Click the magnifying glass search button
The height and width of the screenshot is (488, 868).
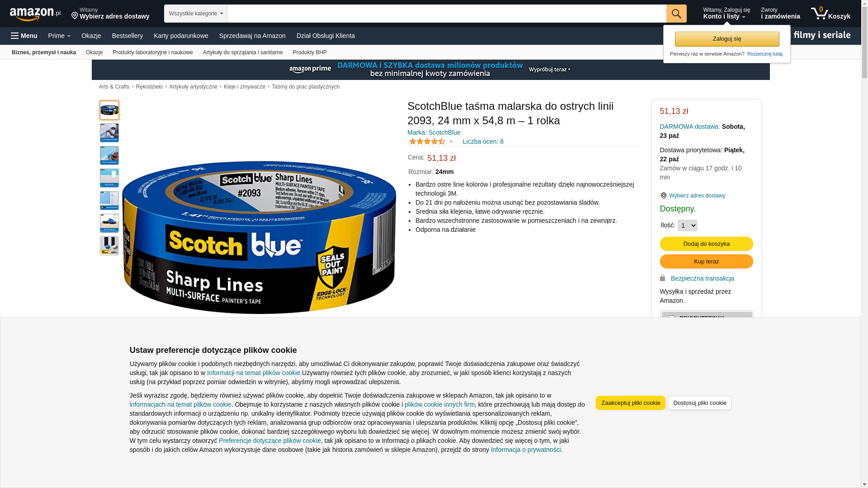pyautogui.click(x=676, y=14)
